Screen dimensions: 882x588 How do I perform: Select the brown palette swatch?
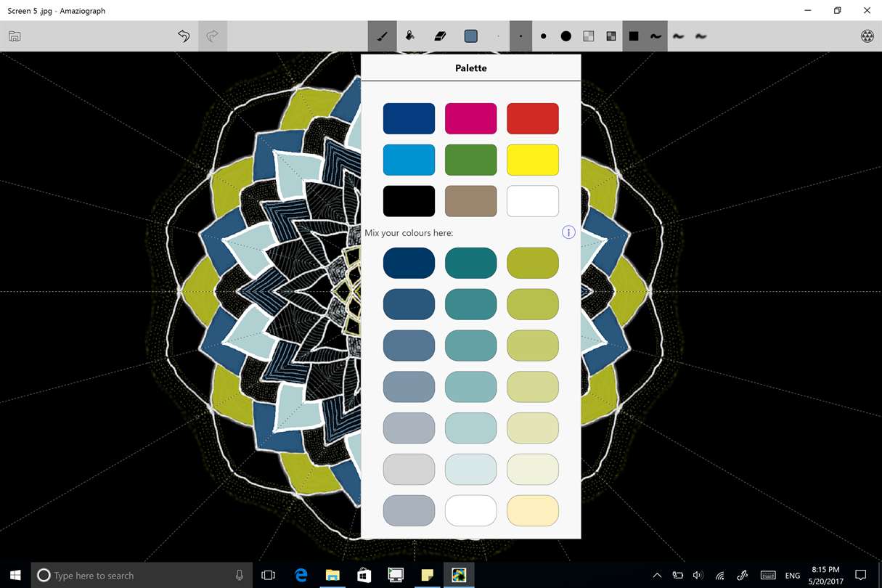coord(471,201)
